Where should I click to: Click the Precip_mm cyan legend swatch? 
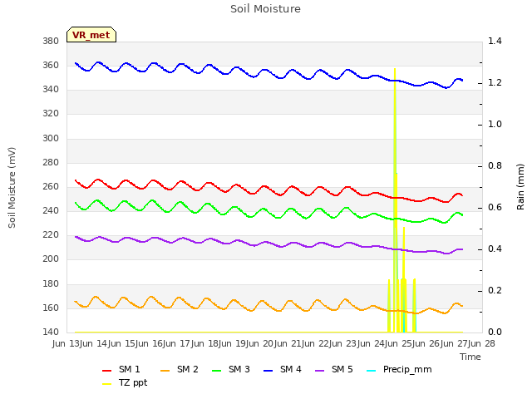pos(372,371)
